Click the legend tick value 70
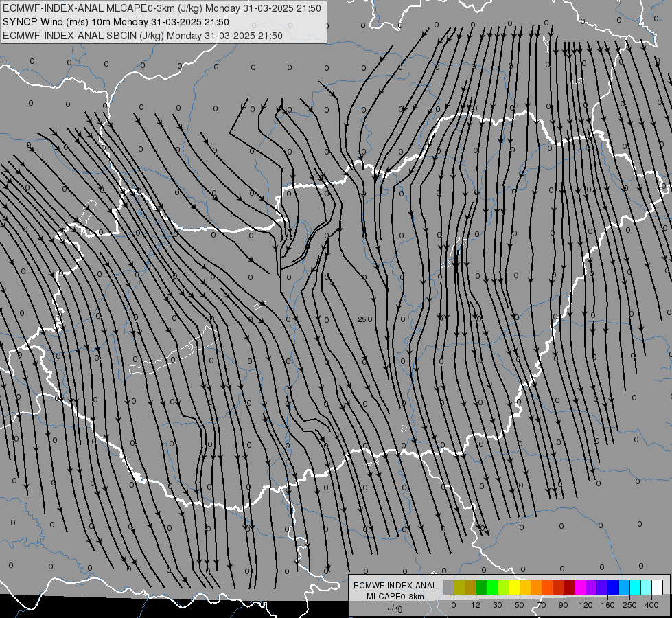Viewport: 672px width, 618px height. [542, 605]
